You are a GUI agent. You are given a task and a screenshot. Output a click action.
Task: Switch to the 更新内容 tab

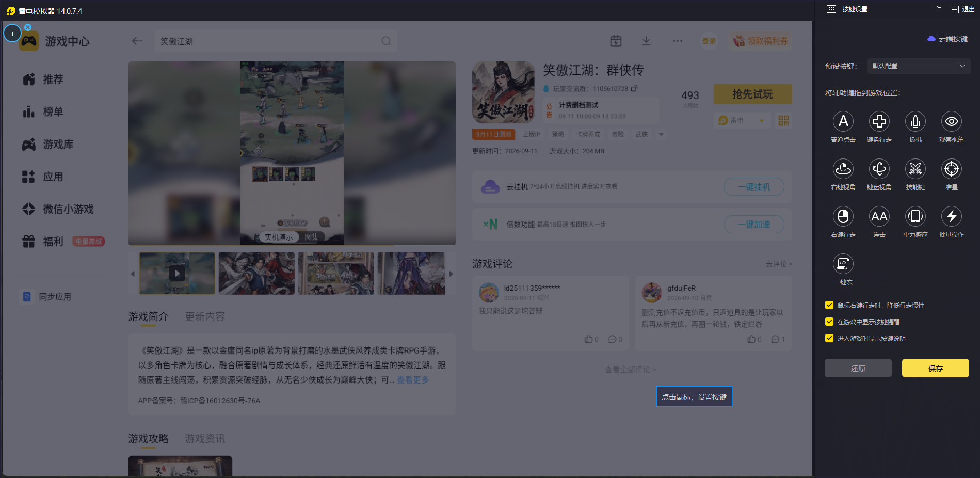[x=205, y=316]
